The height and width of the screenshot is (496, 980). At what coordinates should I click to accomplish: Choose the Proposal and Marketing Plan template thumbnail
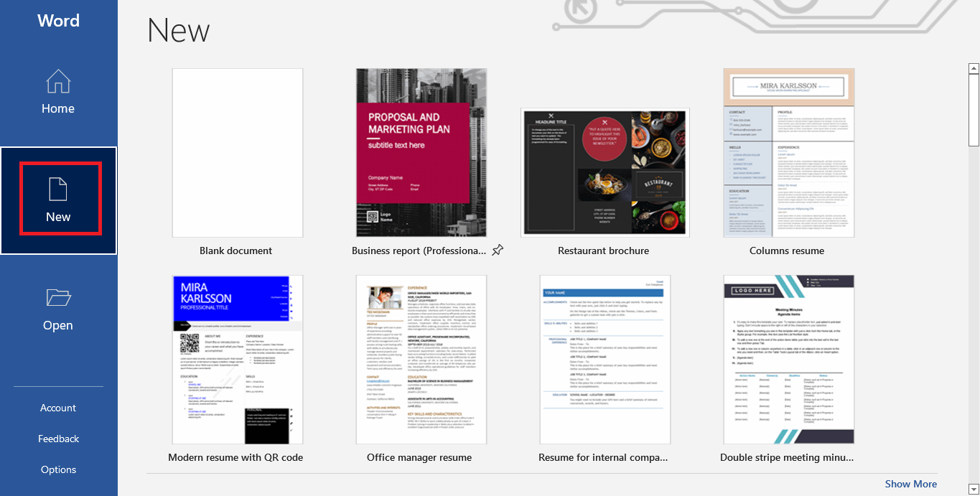421,153
